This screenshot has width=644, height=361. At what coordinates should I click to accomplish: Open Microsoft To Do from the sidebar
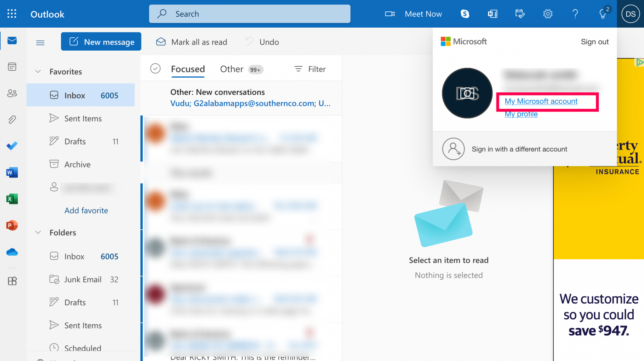pos(12,146)
